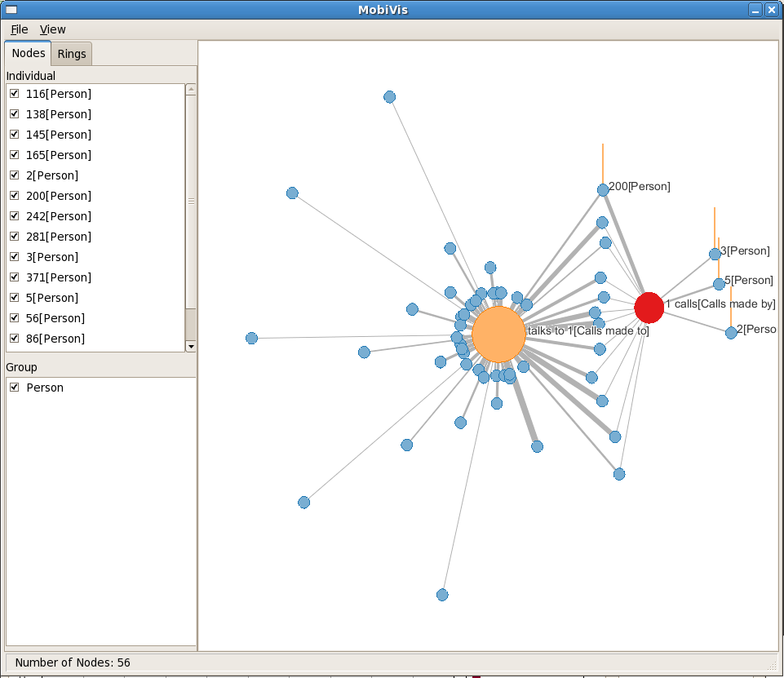Open the window menu icon in title bar
This screenshot has width=784, height=678.
11,10
